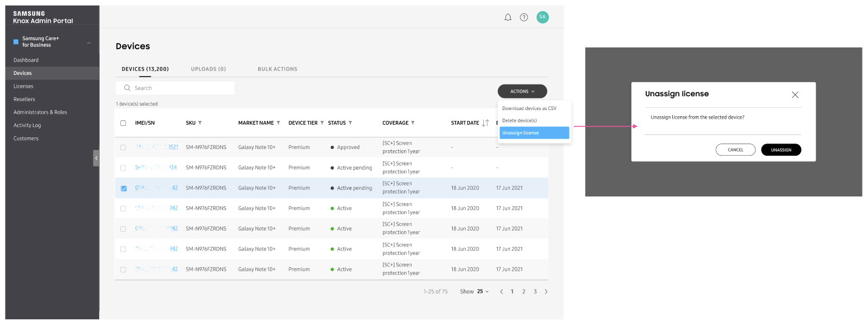Image resolution: width=868 pixels, height=323 pixels.
Task: Click the "1-25 of 75" pagination text
Action: click(x=435, y=291)
